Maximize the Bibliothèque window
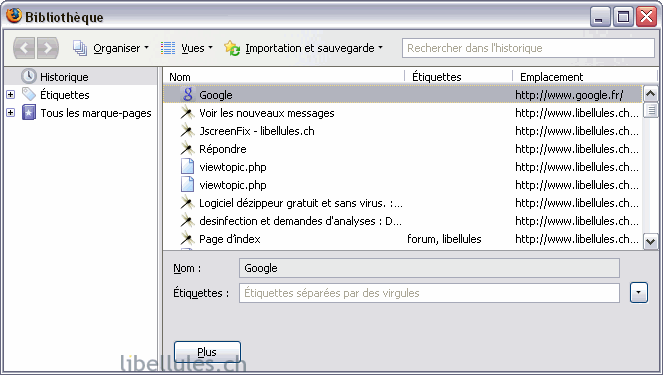 tap(623, 17)
